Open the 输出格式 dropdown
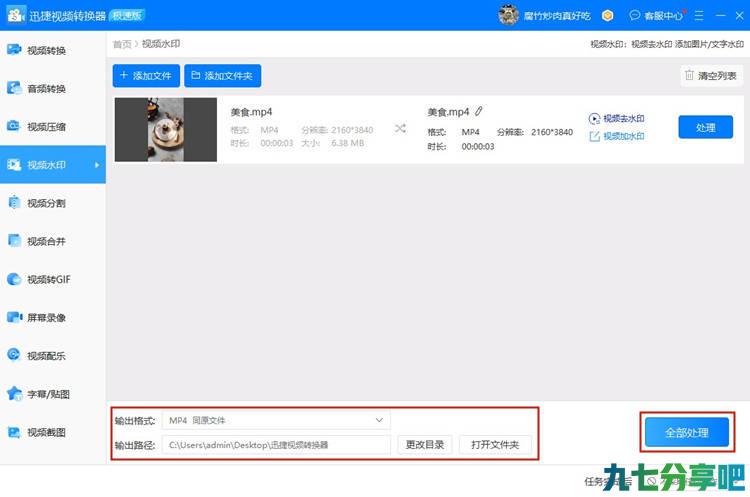The image size is (750, 497). click(x=276, y=420)
